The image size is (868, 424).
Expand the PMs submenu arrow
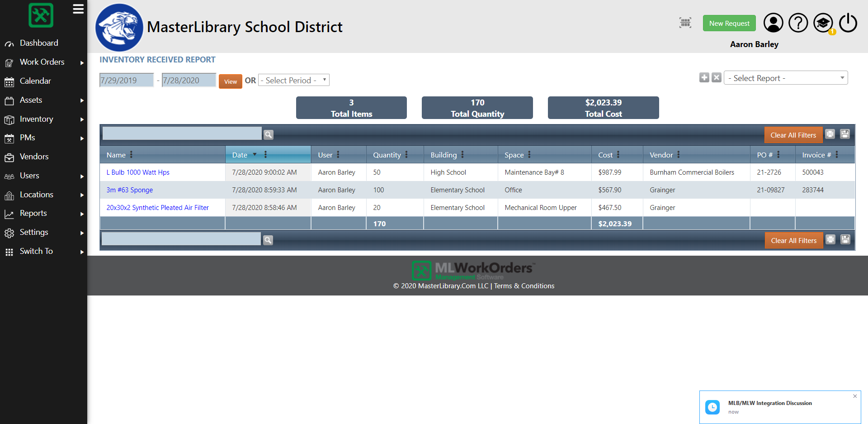[x=82, y=138]
